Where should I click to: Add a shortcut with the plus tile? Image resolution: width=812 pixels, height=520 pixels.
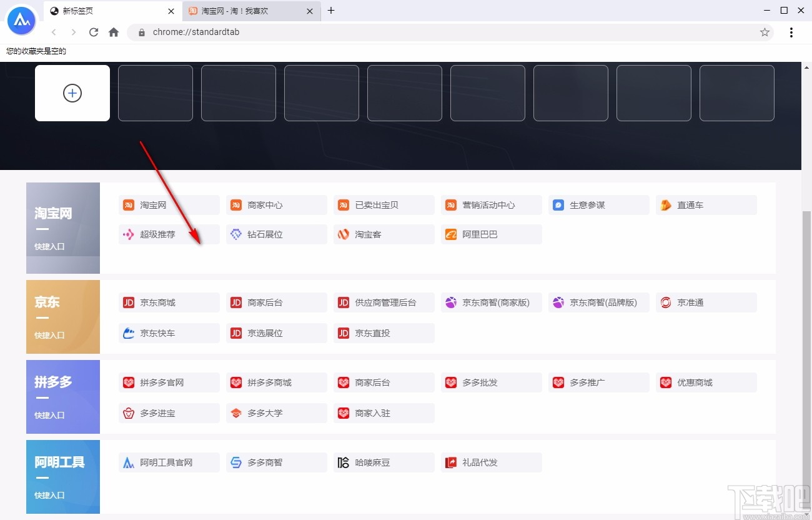(x=72, y=93)
